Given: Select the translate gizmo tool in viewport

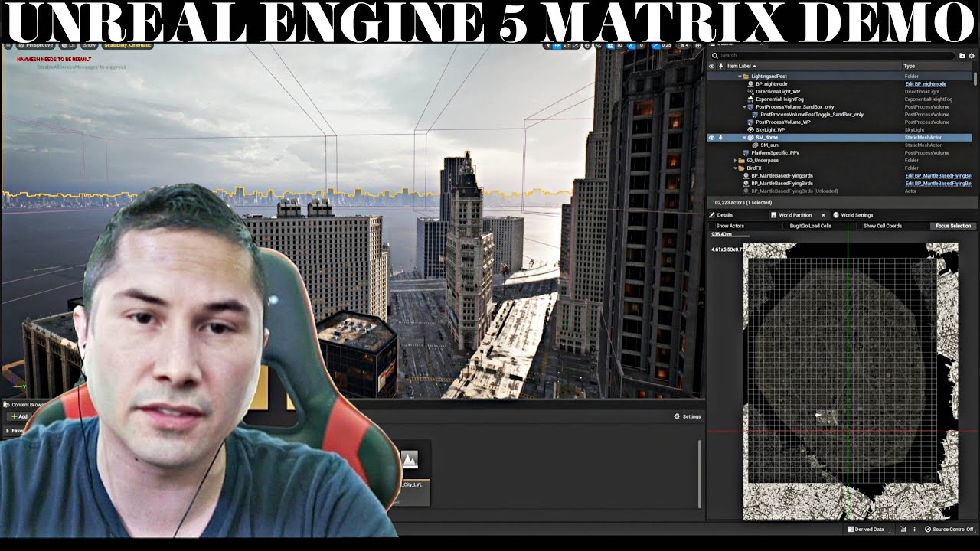Looking at the screenshot, I should point(558,46).
